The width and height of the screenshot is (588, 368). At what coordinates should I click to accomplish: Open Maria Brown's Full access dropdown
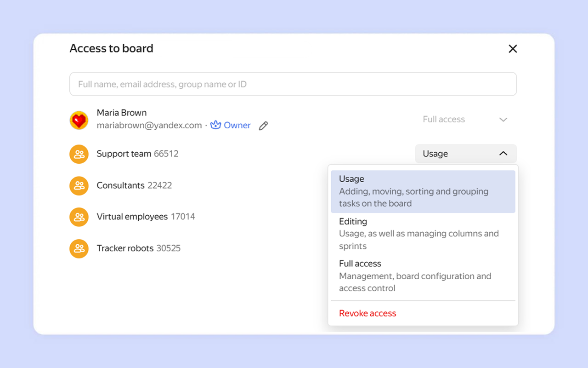pos(465,120)
